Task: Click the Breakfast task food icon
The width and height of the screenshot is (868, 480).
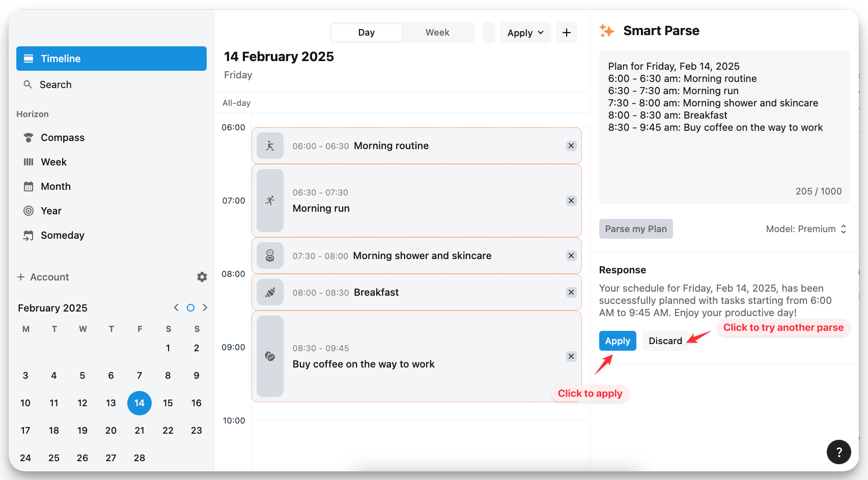Action: point(270,292)
